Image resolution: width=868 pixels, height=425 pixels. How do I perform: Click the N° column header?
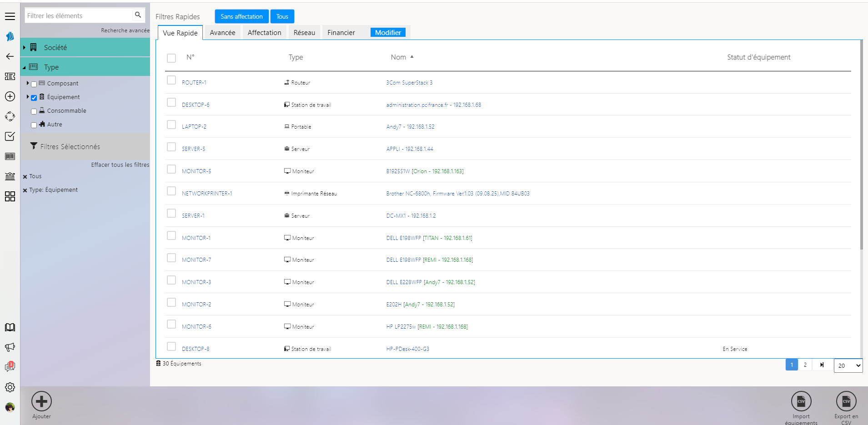coord(190,57)
